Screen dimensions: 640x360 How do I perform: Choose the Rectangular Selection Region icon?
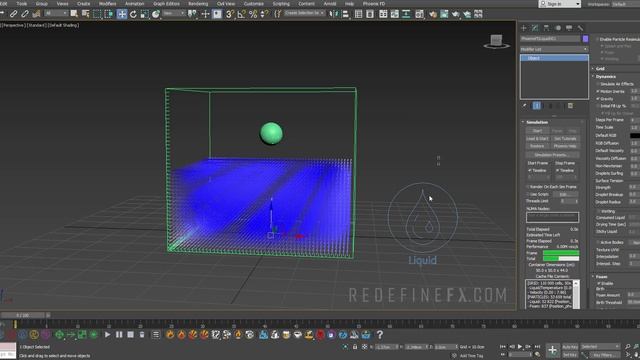coord(97,14)
